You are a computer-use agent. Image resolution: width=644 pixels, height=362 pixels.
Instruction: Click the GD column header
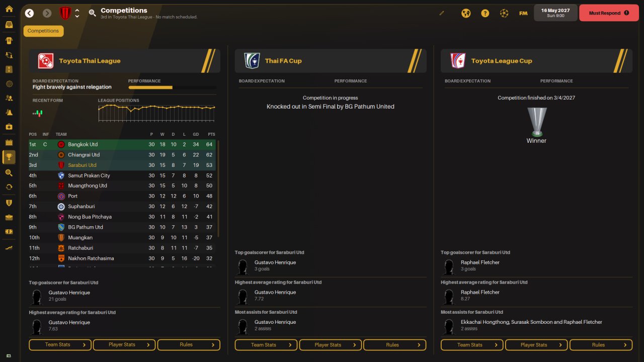click(x=196, y=134)
